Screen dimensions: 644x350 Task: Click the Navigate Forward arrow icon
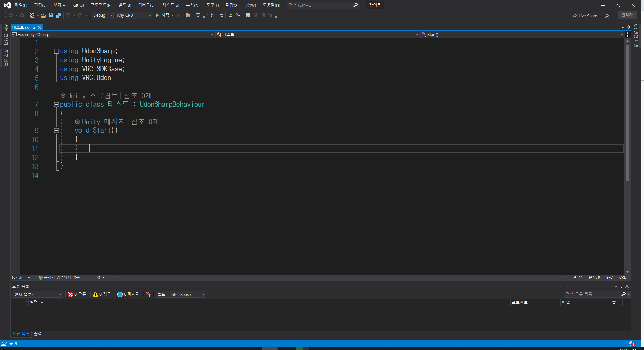pyautogui.click(x=22, y=15)
